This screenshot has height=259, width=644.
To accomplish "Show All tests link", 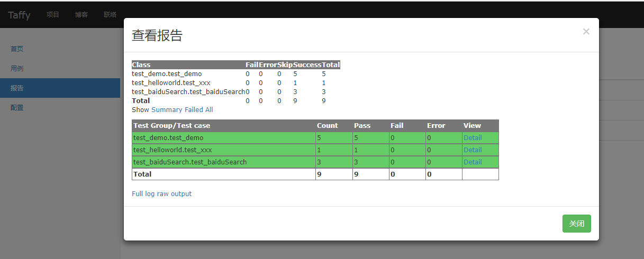I will [209, 110].
